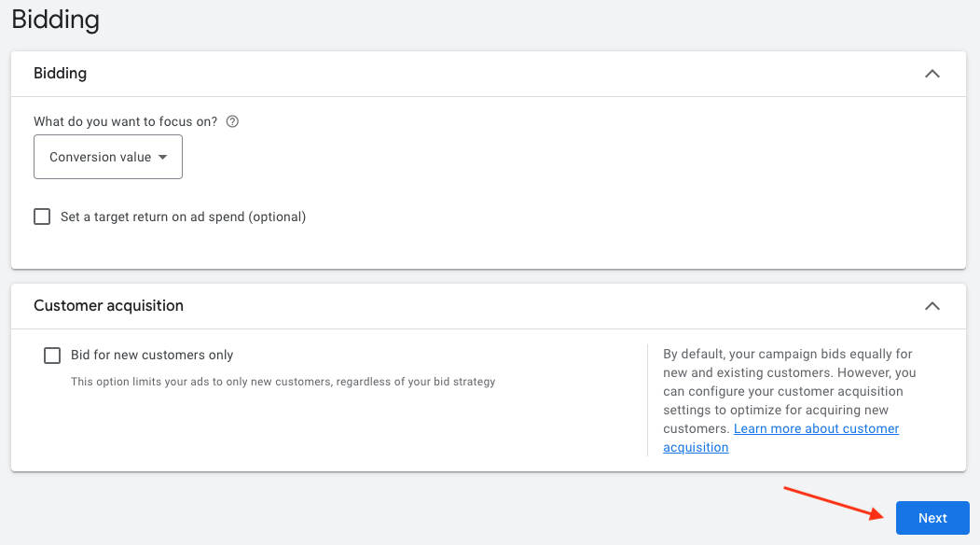Click the "(optional)" text of the ad spend option

[x=276, y=217]
